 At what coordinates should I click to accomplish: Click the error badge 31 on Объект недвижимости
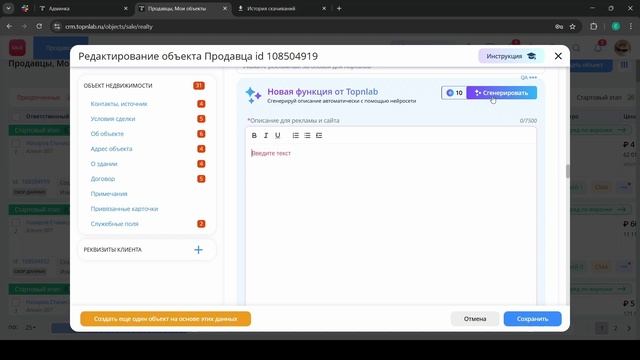[x=199, y=86]
